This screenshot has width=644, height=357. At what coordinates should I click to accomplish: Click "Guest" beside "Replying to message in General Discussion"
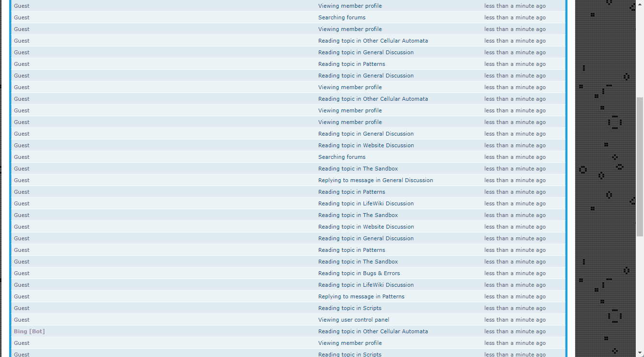click(x=22, y=180)
